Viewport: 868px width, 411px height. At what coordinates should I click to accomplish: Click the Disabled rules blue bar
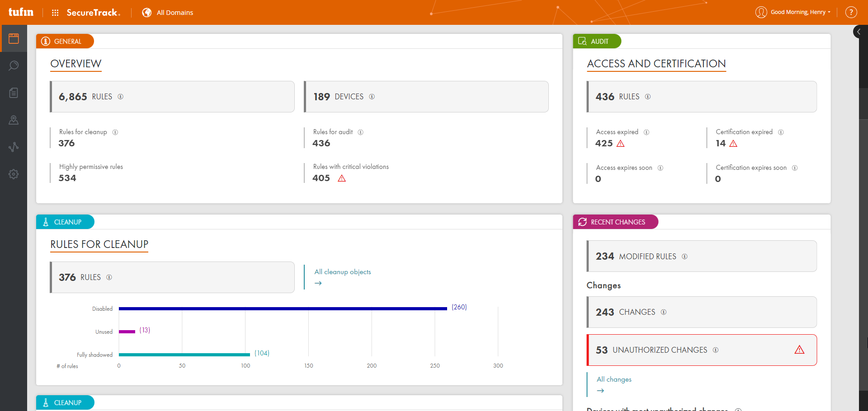click(283, 308)
